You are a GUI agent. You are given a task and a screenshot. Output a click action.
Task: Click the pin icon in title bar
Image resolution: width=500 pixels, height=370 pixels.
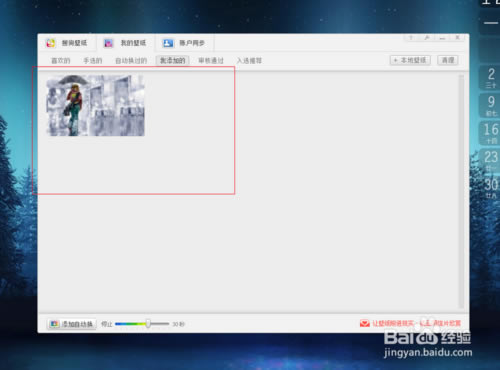427,38
